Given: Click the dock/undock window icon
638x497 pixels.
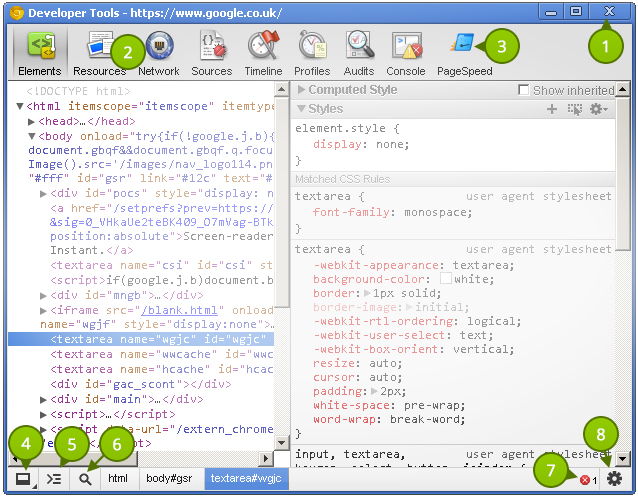Looking at the screenshot, I should pos(24,479).
